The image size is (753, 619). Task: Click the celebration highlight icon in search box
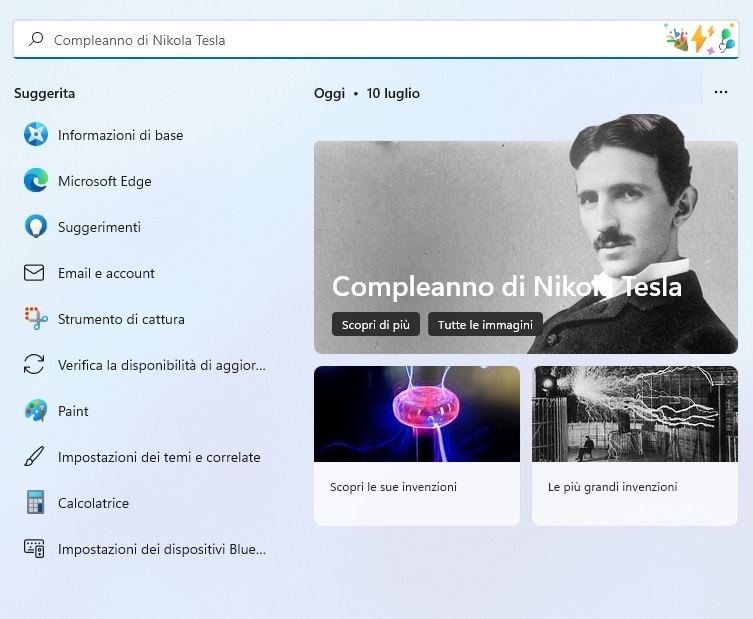[x=700, y=37]
